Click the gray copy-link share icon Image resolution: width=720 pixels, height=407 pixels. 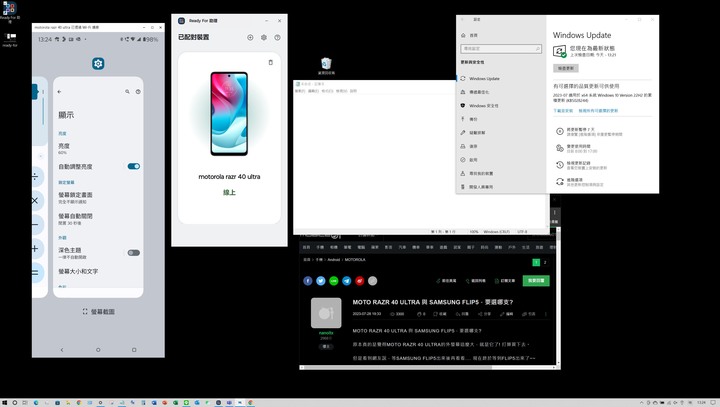[x=372, y=281]
